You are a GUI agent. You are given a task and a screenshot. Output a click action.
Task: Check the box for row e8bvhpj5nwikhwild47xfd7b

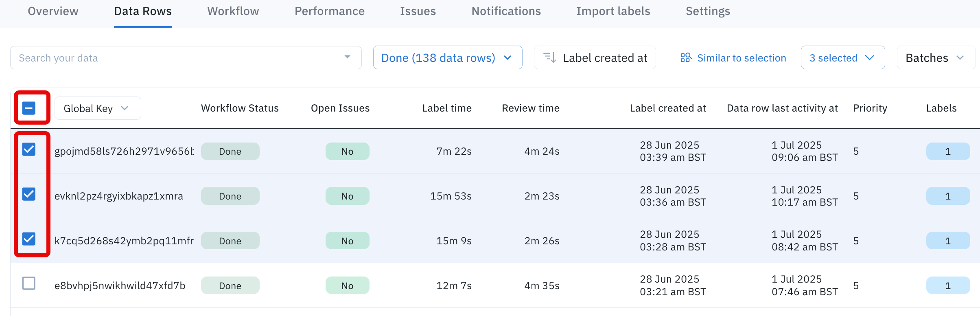pyautogui.click(x=29, y=283)
